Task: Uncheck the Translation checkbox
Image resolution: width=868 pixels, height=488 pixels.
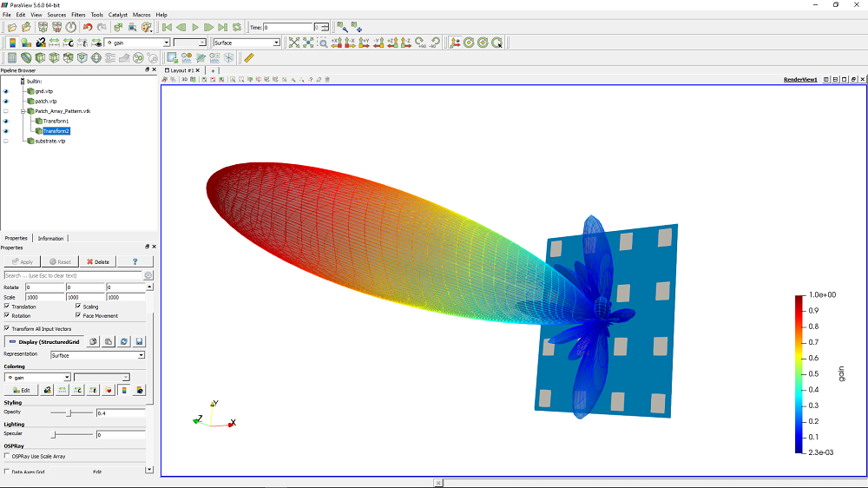Action: tap(7, 307)
